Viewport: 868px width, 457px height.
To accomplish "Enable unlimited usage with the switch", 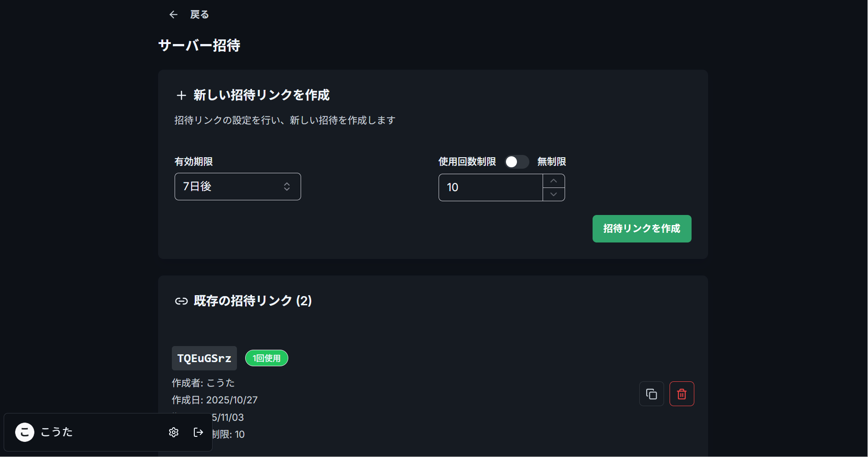I will (516, 162).
